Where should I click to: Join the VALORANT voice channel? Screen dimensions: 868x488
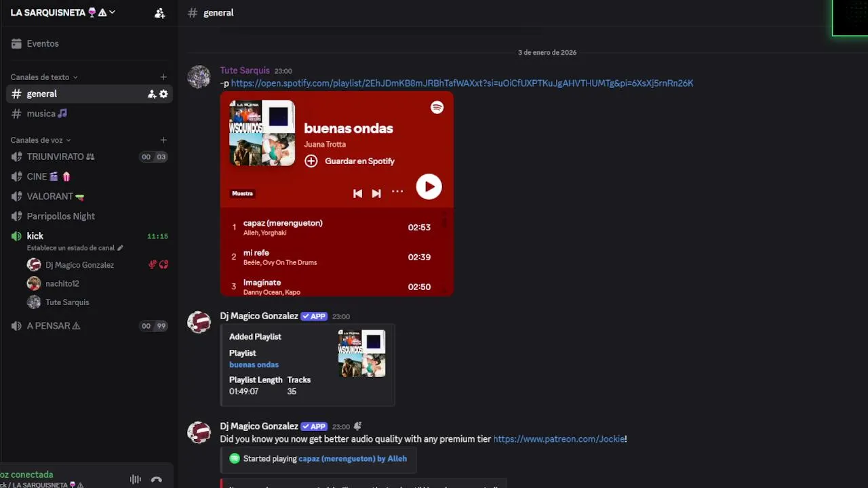[89, 197]
